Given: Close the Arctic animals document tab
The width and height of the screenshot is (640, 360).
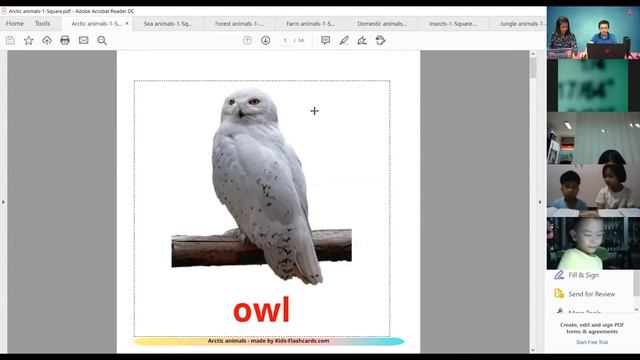Looking at the screenshot, I should click(127, 24).
